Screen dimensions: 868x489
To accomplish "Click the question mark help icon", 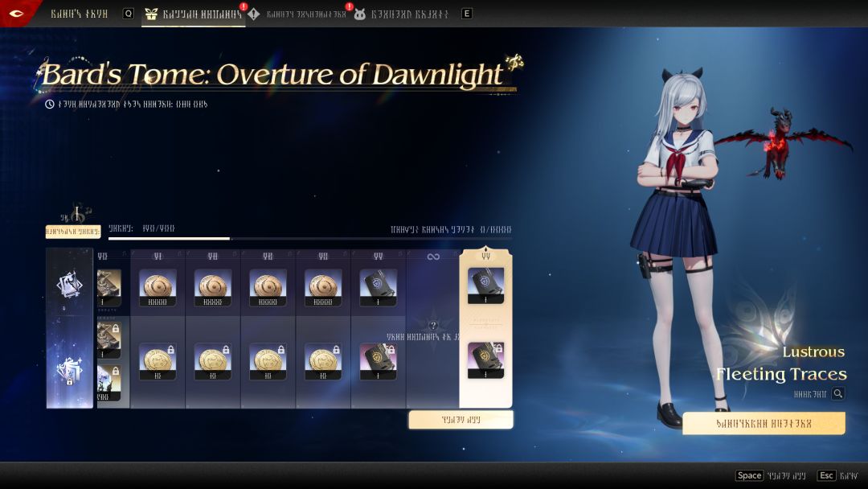I will coord(433,326).
